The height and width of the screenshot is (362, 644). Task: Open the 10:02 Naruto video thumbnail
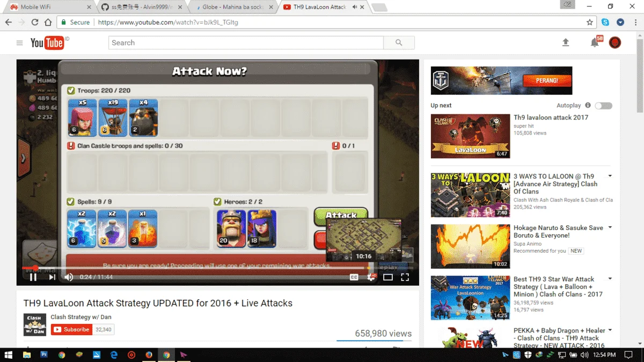click(x=470, y=246)
